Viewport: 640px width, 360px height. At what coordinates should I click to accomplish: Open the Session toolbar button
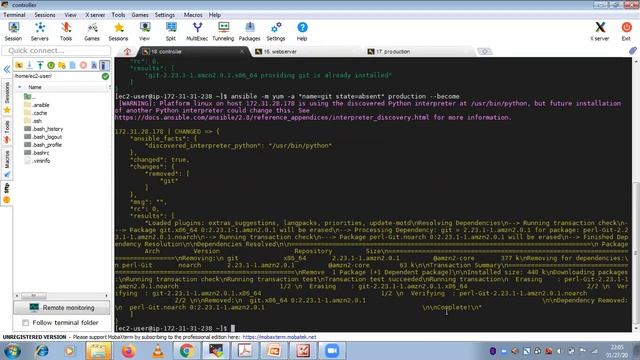(x=13, y=31)
